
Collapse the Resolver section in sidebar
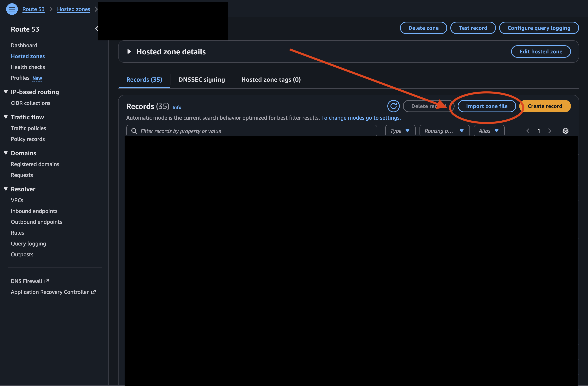pyautogui.click(x=6, y=189)
